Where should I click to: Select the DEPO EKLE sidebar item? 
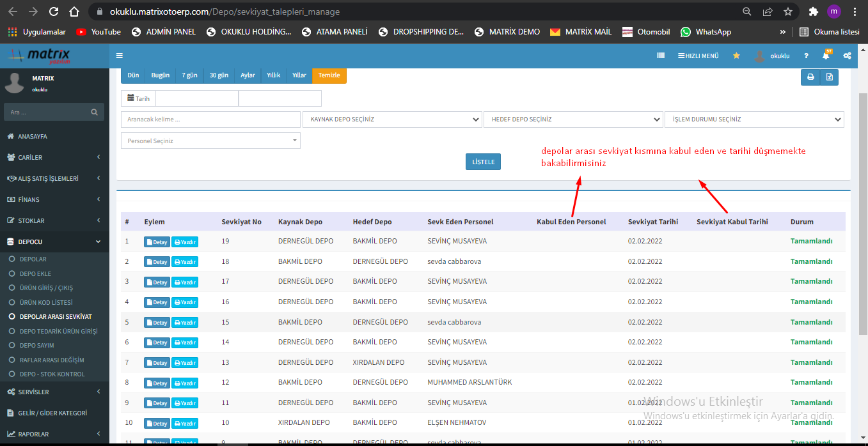(x=35, y=273)
